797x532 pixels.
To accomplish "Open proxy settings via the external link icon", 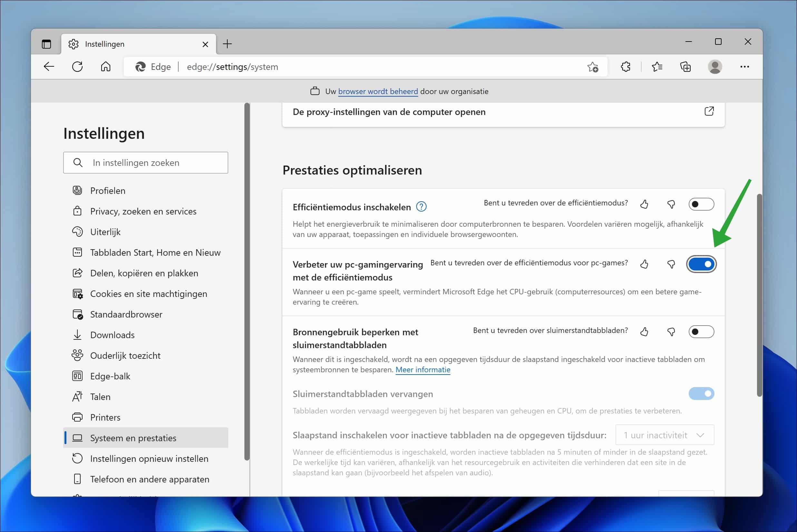I will [x=709, y=111].
